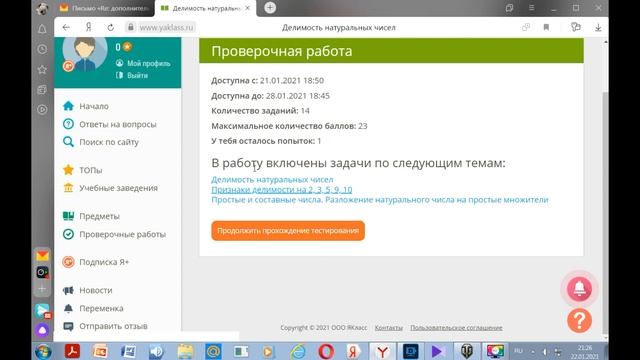Click the user avatar picture
Viewport: 640px width, 360px height.
tap(84, 54)
